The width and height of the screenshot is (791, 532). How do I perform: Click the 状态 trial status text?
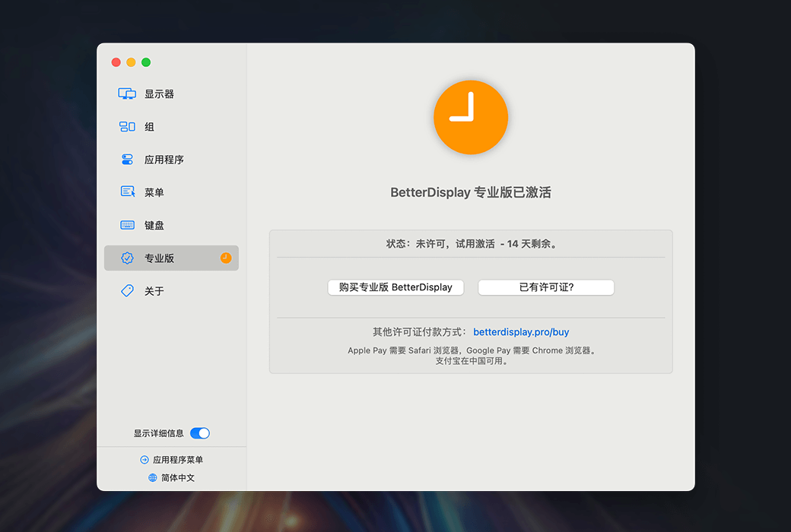472,244
